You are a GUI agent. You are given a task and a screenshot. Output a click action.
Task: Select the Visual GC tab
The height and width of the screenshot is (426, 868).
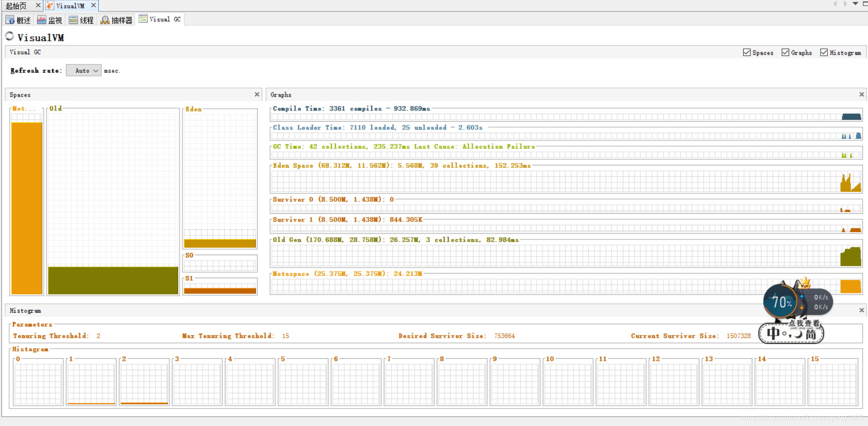tap(160, 19)
